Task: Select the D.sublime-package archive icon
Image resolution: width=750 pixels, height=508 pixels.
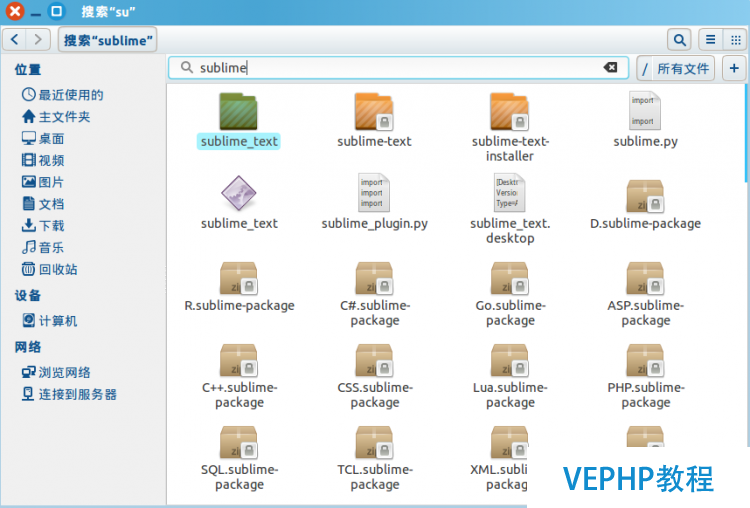Action: pyautogui.click(x=645, y=196)
